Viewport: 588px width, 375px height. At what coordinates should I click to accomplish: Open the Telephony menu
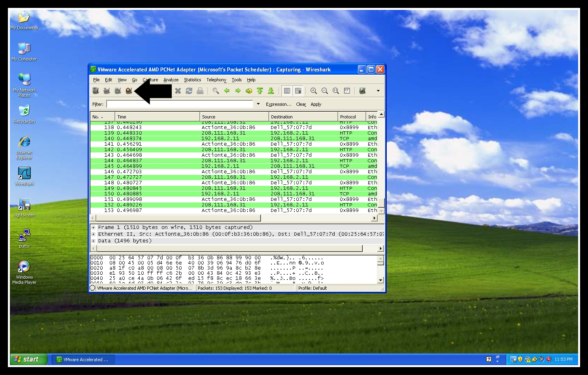(x=216, y=80)
